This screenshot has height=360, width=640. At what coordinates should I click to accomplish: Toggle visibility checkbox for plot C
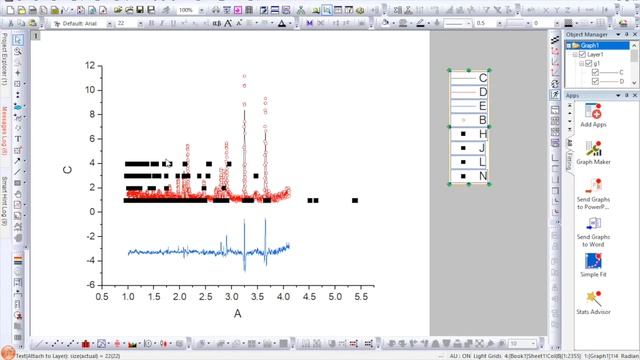pos(595,72)
